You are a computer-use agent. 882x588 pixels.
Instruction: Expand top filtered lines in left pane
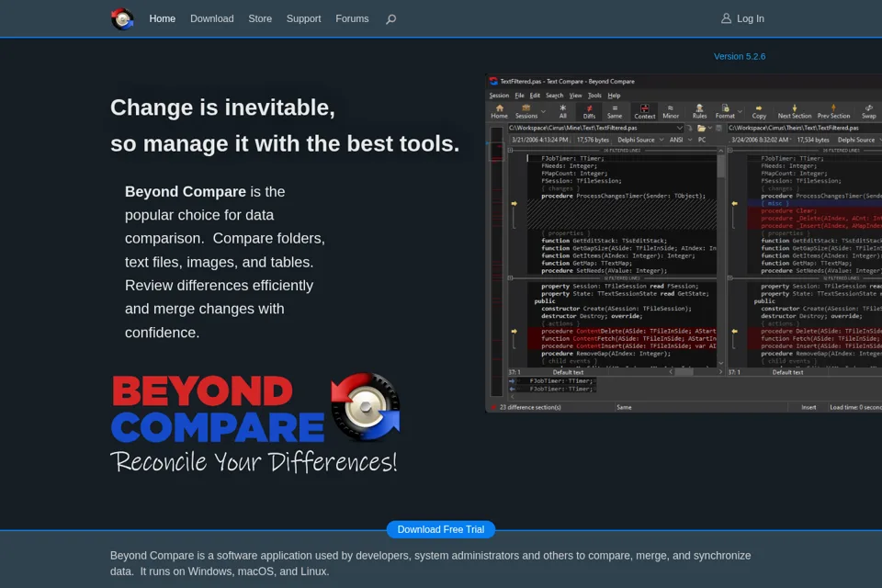pos(510,151)
